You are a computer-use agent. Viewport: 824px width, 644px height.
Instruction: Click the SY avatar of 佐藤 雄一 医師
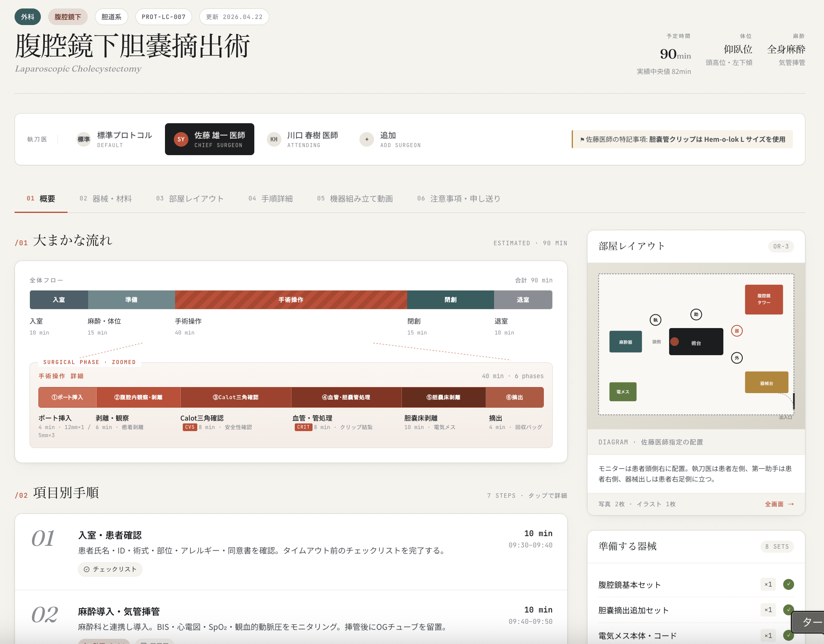[x=181, y=139]
